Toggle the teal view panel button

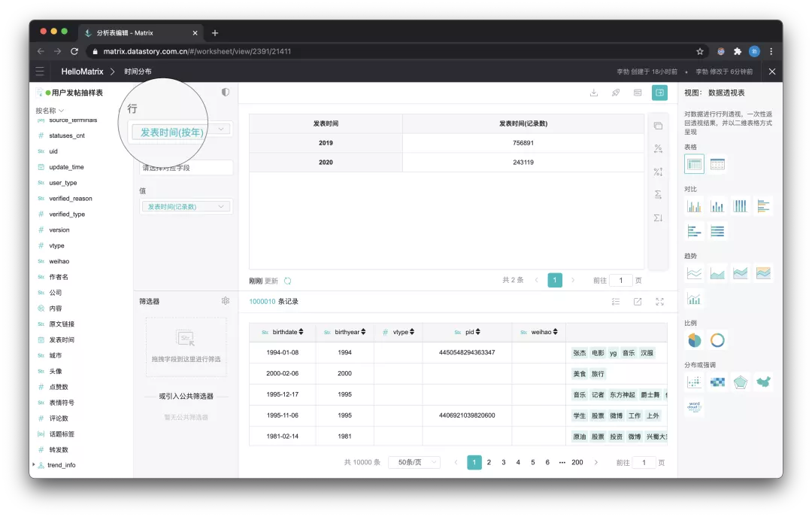(x=659, y=93)
